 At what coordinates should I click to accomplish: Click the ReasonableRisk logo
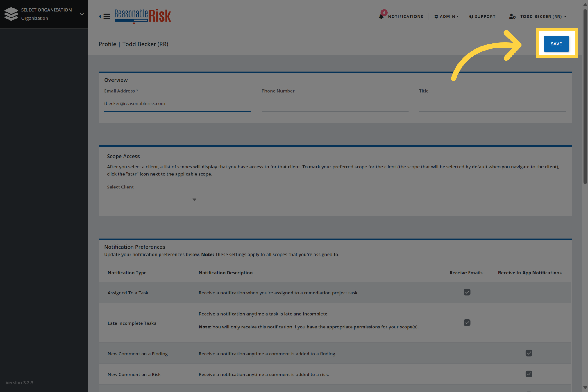tap(143, 16)
